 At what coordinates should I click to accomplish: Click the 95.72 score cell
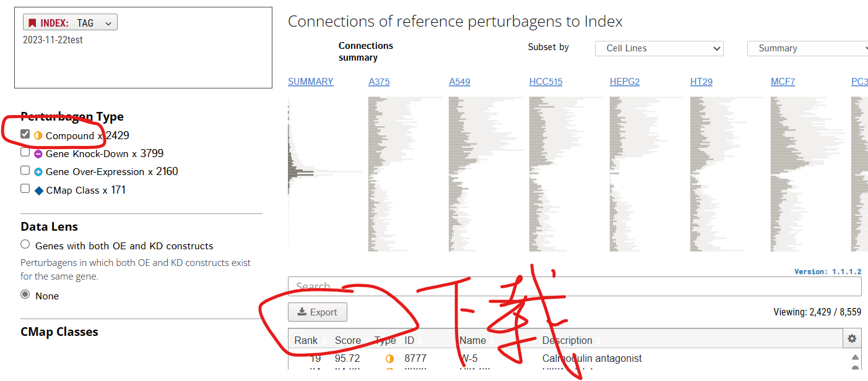[347, 358]
